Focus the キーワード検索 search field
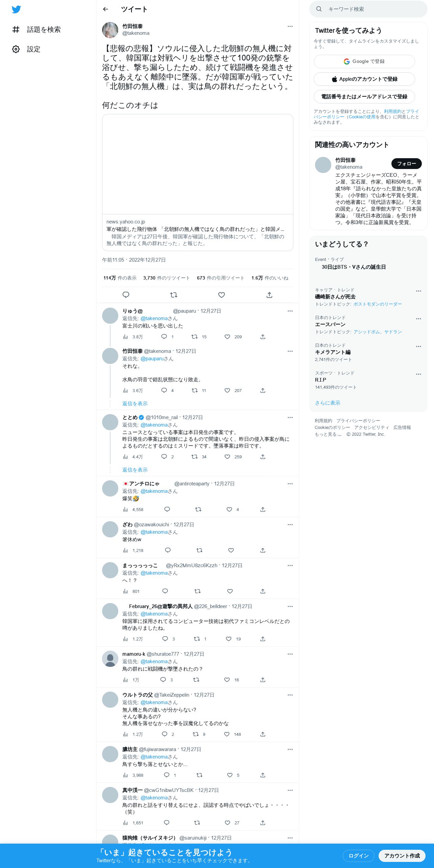The image size is (434, 868). pos(368,9)
